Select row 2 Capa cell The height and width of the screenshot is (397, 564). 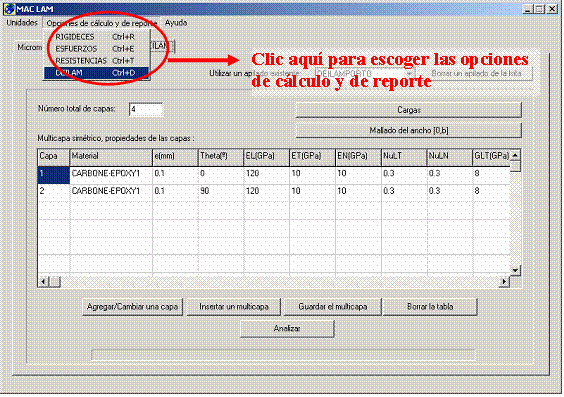point(54,192)
